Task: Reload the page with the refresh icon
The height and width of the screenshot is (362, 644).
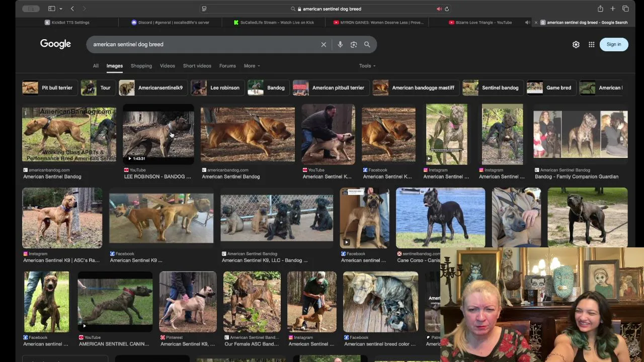Action: [447, 9]
